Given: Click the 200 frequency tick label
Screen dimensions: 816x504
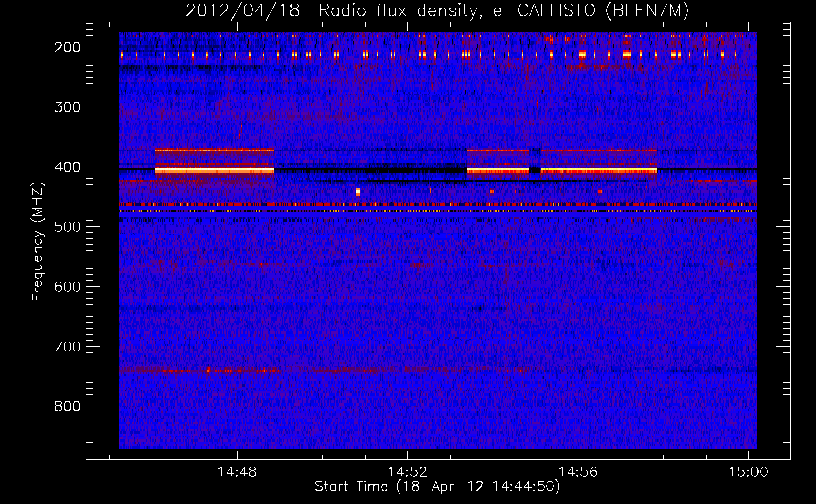Looking at the screenshot, I should coord(68,47).
